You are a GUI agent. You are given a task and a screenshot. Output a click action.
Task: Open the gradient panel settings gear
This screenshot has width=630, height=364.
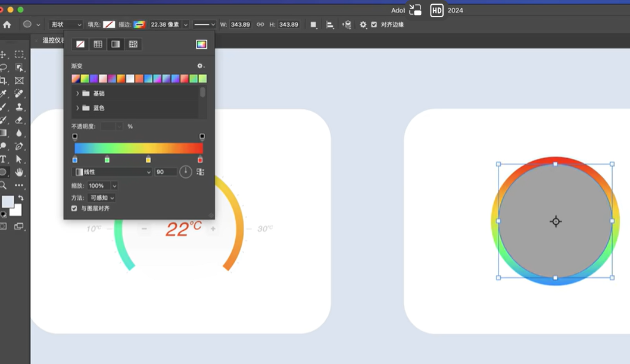point(200,66)
